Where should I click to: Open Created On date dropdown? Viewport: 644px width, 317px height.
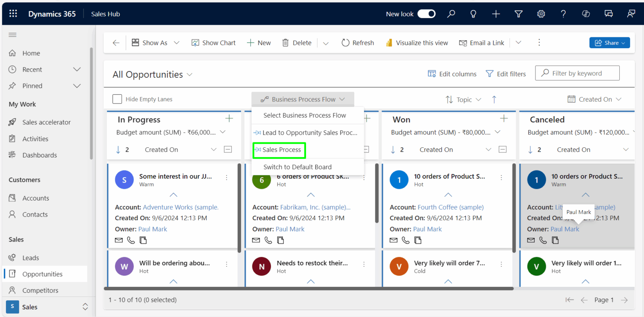[595, 99]
